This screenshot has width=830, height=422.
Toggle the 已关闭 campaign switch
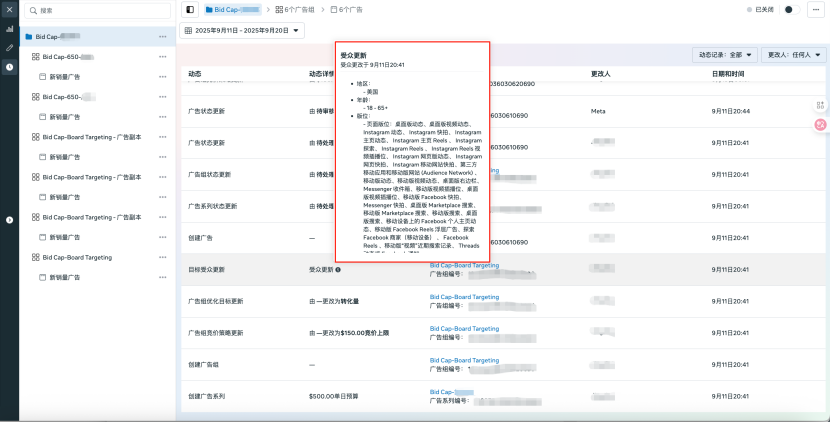[x=791, y=10]
